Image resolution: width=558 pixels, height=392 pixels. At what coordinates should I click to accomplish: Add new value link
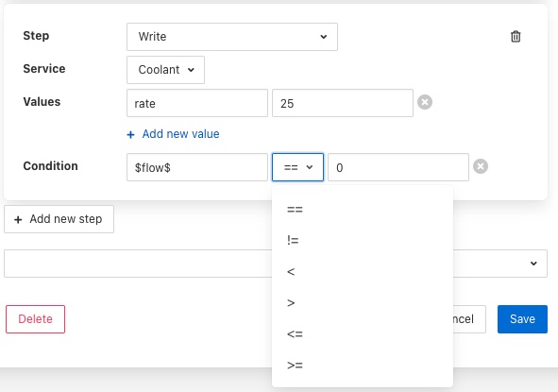(x=180, y=134)
